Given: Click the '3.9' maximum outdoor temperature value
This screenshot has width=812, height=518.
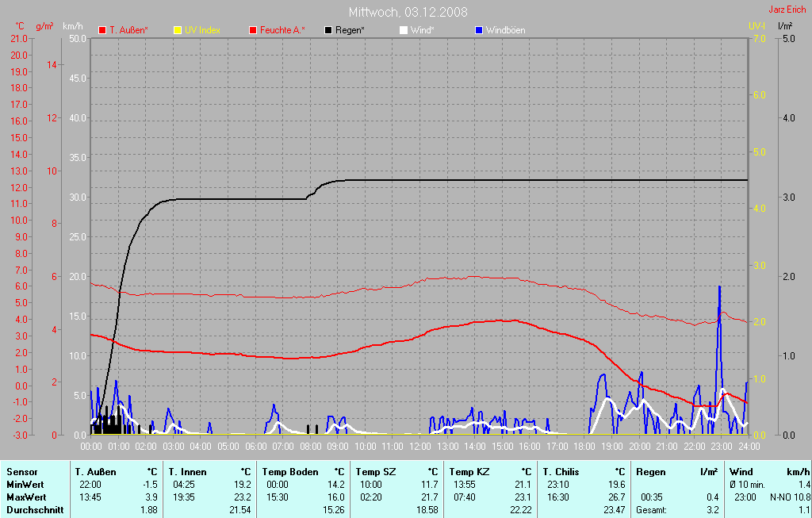Looking at the screenshot, I should coord(151,497).
